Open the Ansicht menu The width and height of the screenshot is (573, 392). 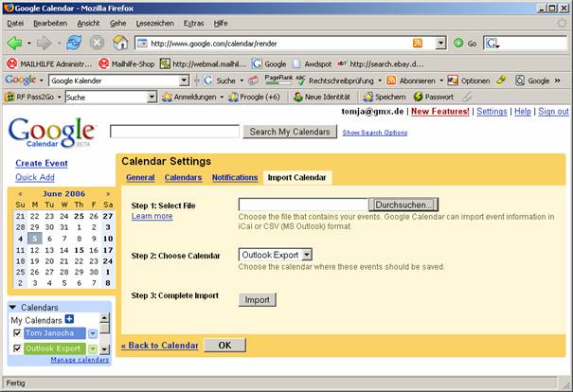(88, 24)
